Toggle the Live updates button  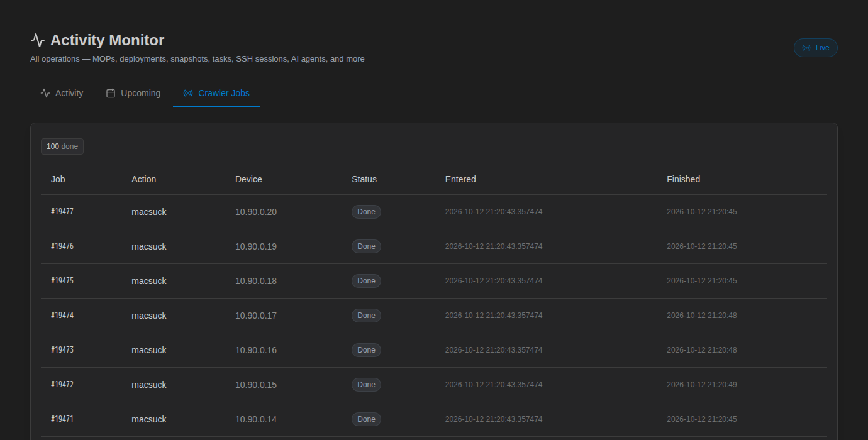[x=816, y=48]
